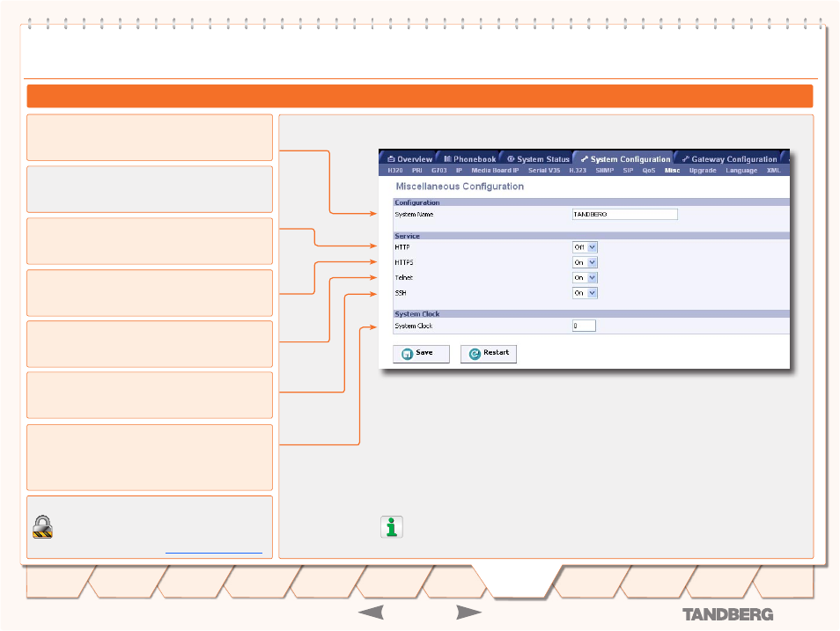Open Media Board IP submenu
The width and height of the screenshot is (840, 631).
pyautogui.click(x=495, y=171)
